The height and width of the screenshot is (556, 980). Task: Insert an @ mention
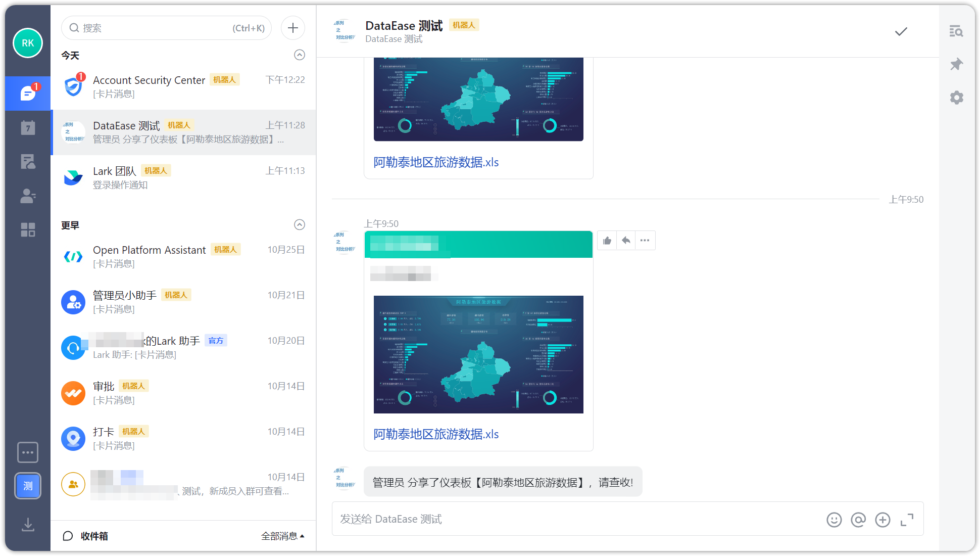[x=858, y=520]
